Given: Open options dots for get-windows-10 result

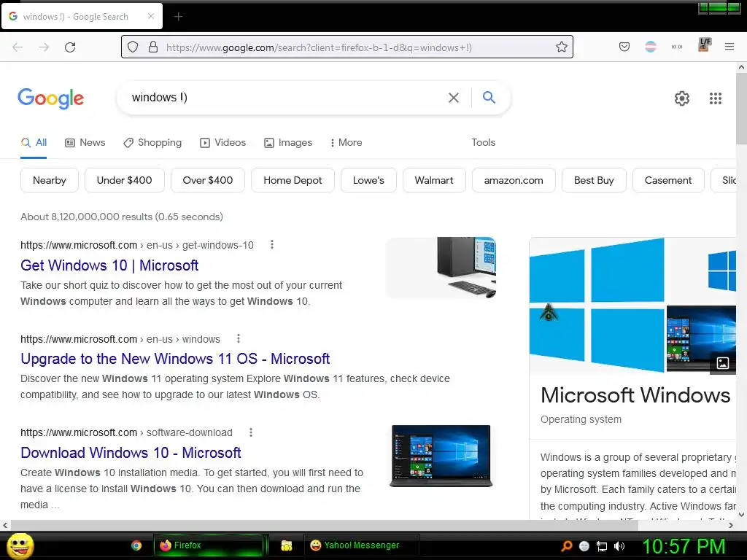Looking at the screenshot, I should [272, 245].
